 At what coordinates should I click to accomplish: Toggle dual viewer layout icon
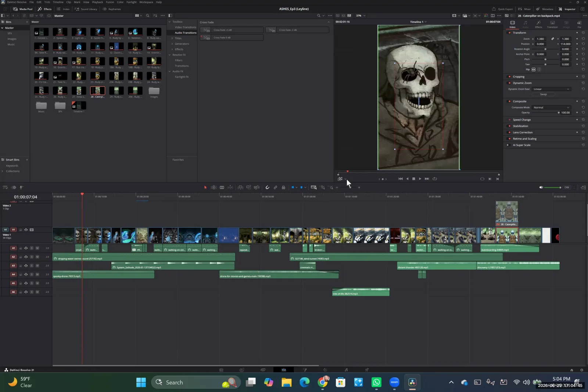[x=493, y=16]
